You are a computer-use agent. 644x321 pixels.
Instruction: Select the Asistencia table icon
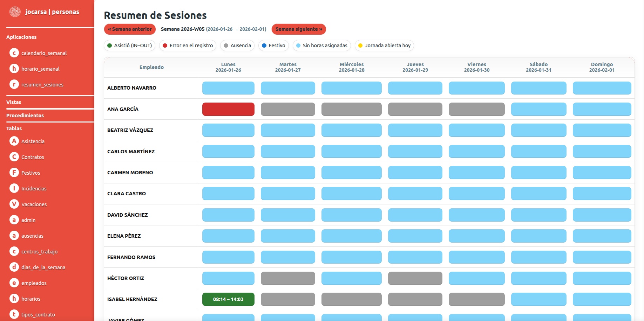(x=14, y=141)
